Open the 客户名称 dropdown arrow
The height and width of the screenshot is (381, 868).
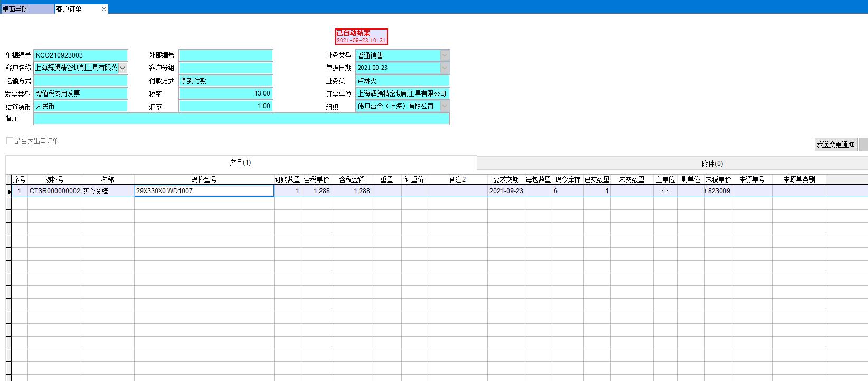pyautogui.click(x=123, y=68)
